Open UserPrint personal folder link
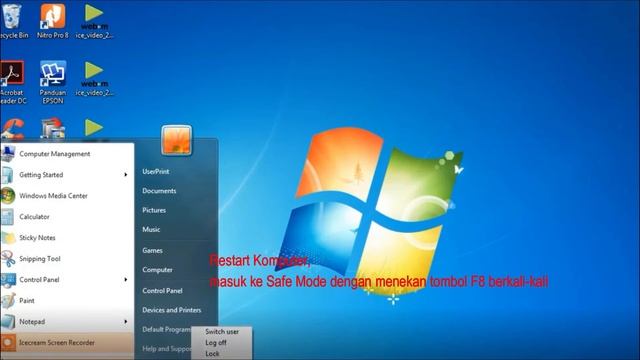Image resolution: width=640 pixels, height=360 pixels. (156, 171)
